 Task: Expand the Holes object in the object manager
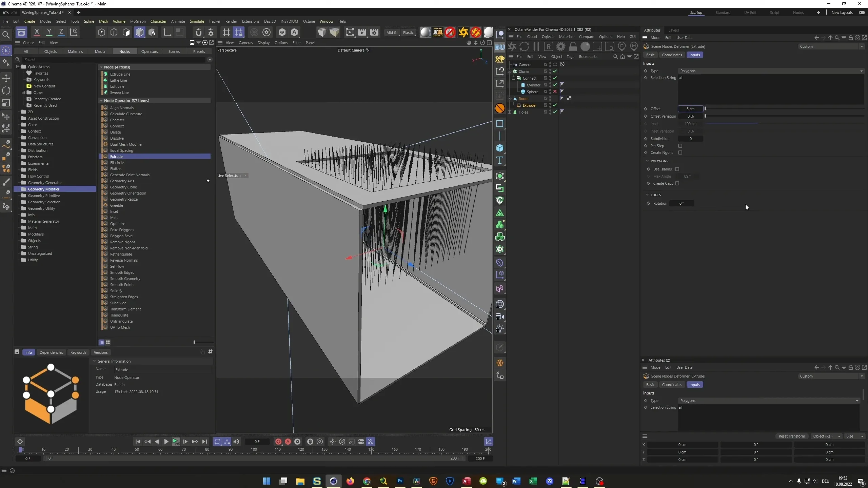(510, 112)
